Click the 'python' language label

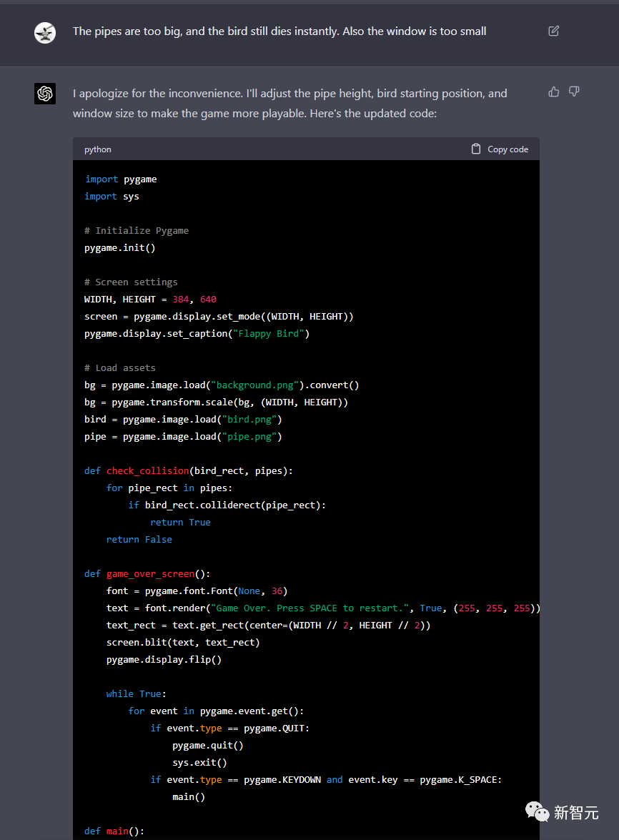97,149
